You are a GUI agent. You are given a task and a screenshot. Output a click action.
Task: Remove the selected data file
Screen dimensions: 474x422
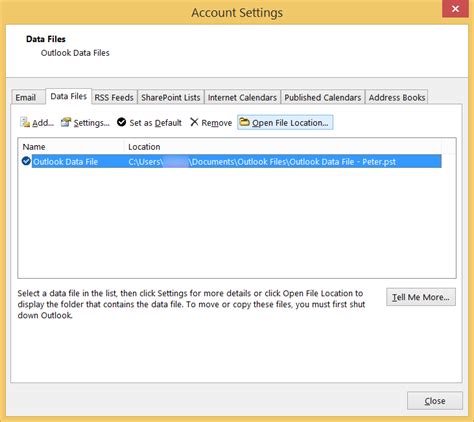[211, 123]
